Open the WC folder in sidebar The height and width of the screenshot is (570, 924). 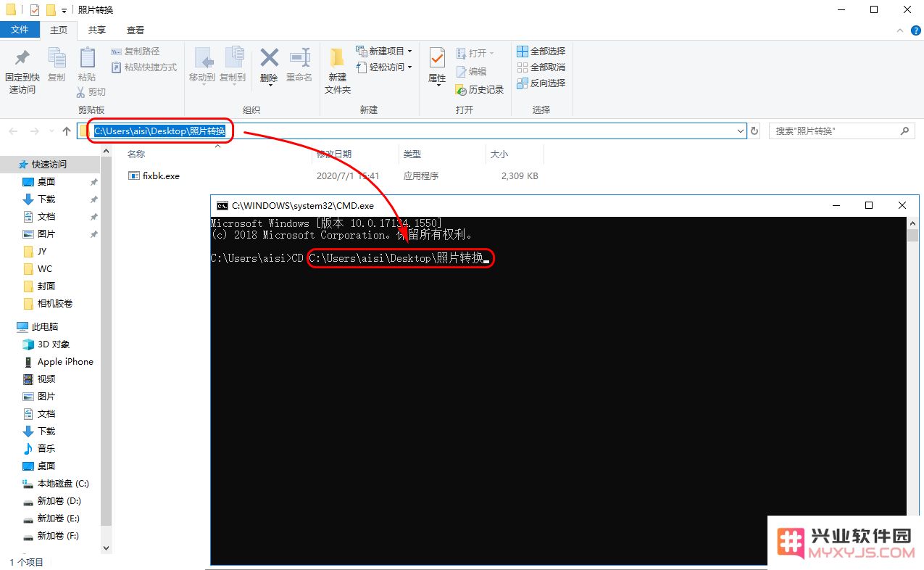click(45, 268)
